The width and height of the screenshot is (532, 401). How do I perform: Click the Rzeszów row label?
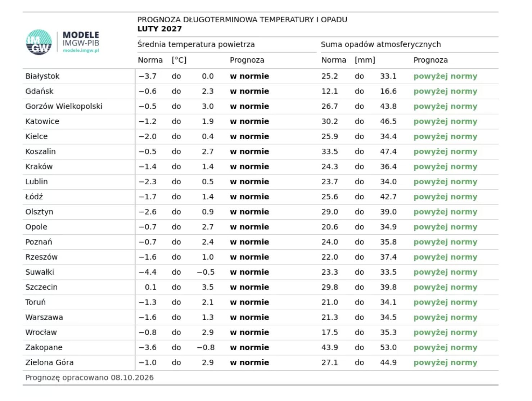pyautogui.click(x=41, y=257)
